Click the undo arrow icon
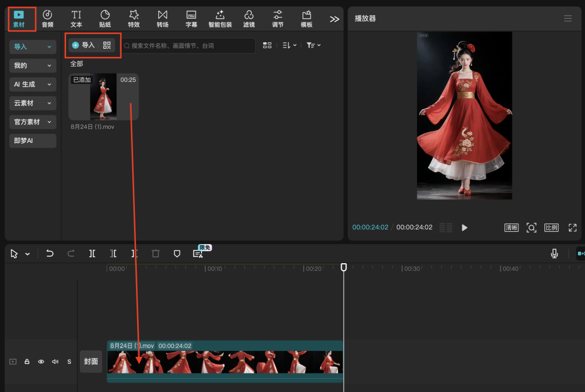 coord(50,253)
